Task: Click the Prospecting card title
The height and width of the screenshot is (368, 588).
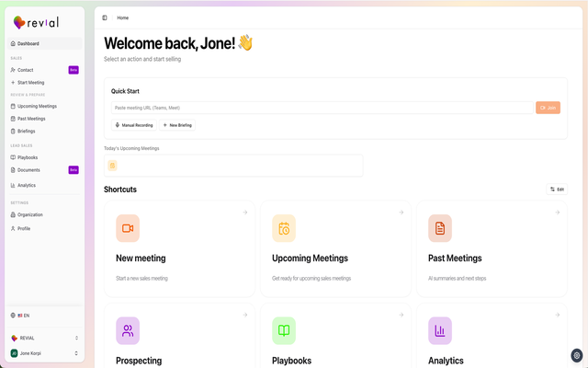Action: (x=139, y=361)
